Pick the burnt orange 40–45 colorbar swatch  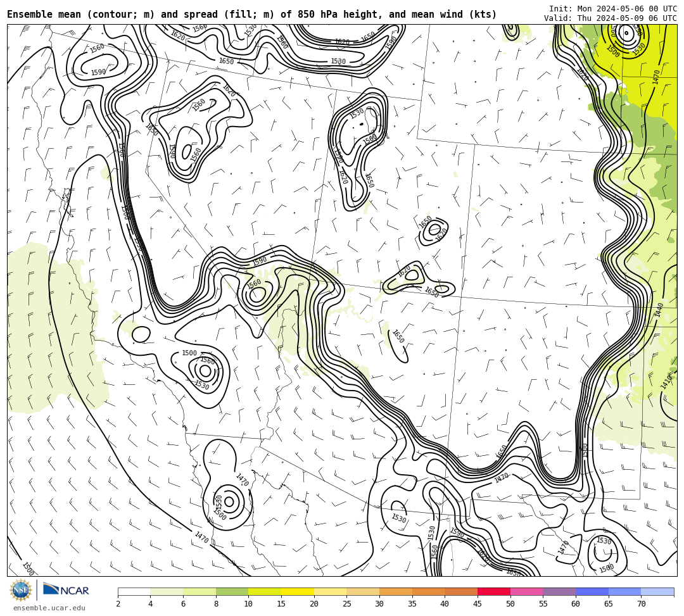coord(461,591)
